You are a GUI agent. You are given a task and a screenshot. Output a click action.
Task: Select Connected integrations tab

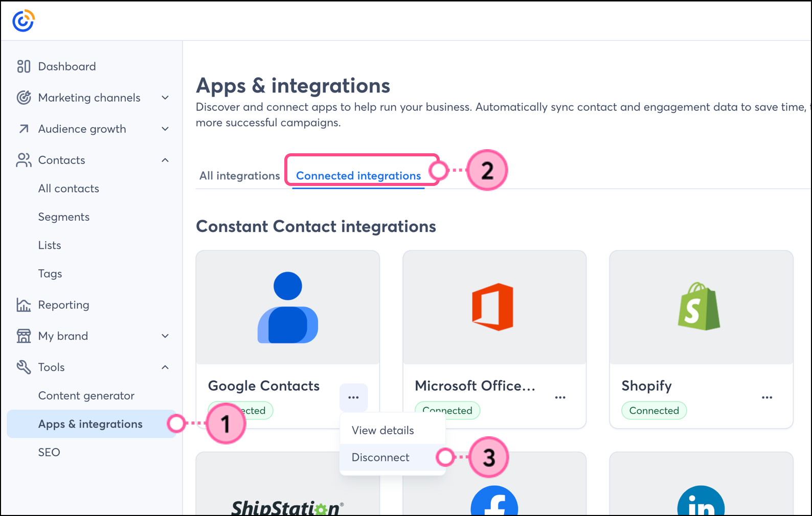pyautogui.click(x=358, y=176)
